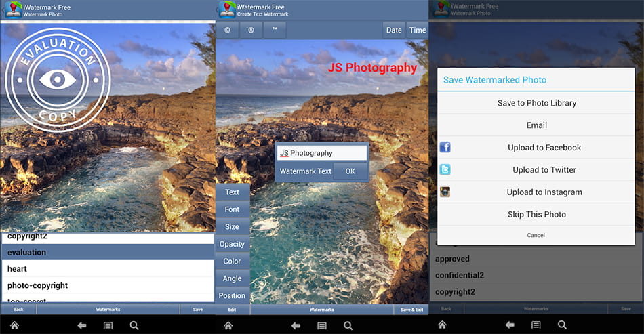This screenshot has width=644, height=334.
Task: Confirm watermark text with OK
Action: tap(350, 171)
